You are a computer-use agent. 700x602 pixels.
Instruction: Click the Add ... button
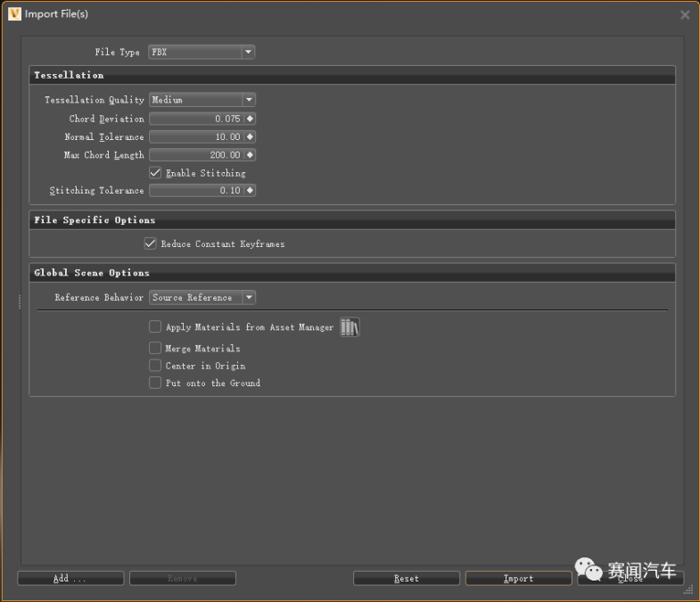(70, 579)
